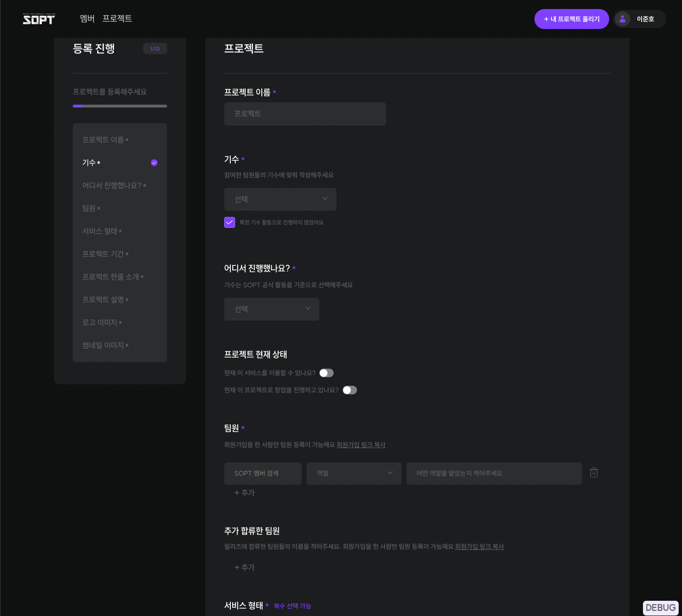Uncheck 특정 기수 활동으로 진행하지 않았어요
This screenshot has height=616, width=682.
point(229,222)
